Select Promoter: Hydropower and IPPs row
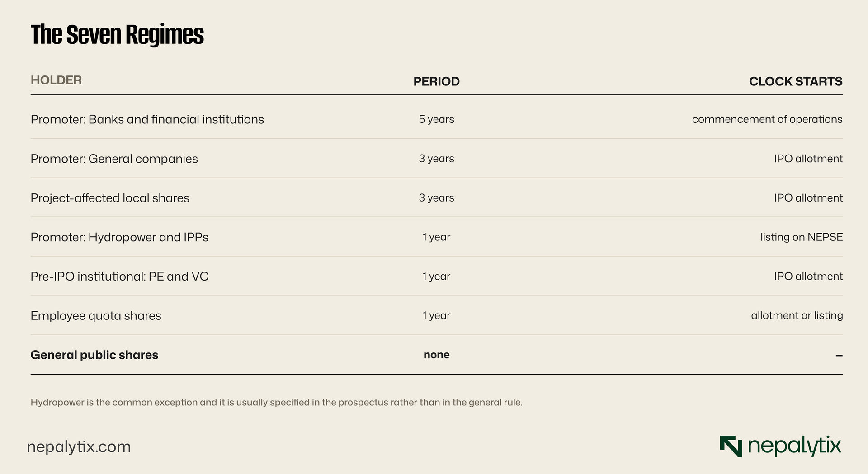 point(437,237)
